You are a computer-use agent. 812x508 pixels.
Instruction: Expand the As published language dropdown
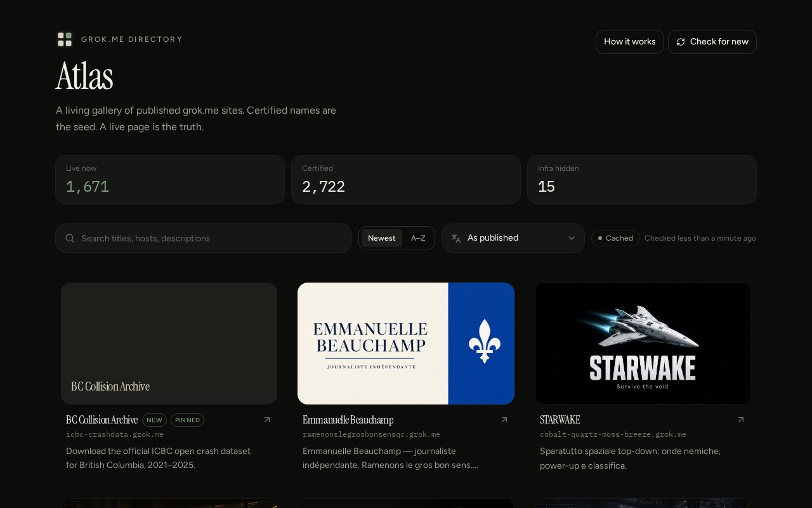coord(513,238)
